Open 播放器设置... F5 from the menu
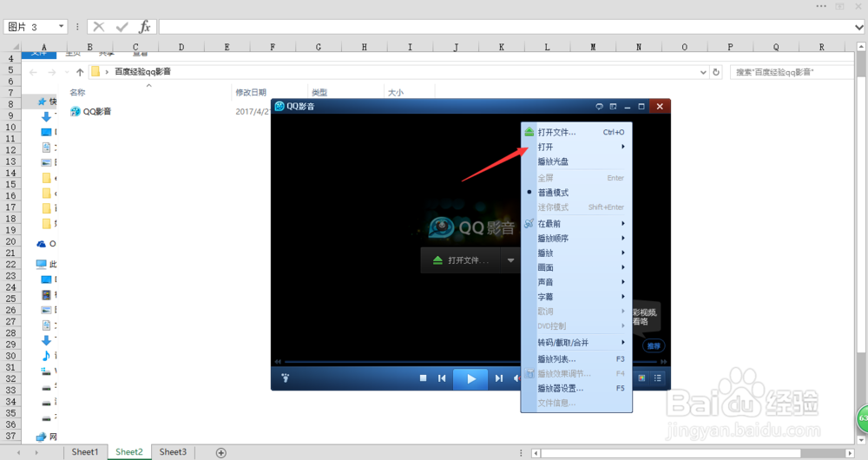Image resolution: width=868 pixels, height=460 pixels. click(576, 389)
